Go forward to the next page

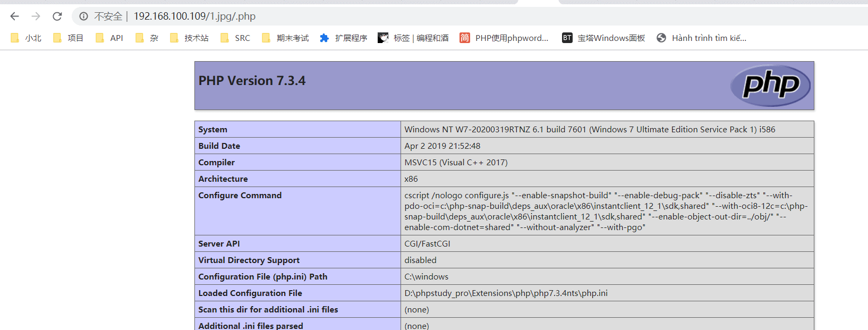click(x=36, y=16)
